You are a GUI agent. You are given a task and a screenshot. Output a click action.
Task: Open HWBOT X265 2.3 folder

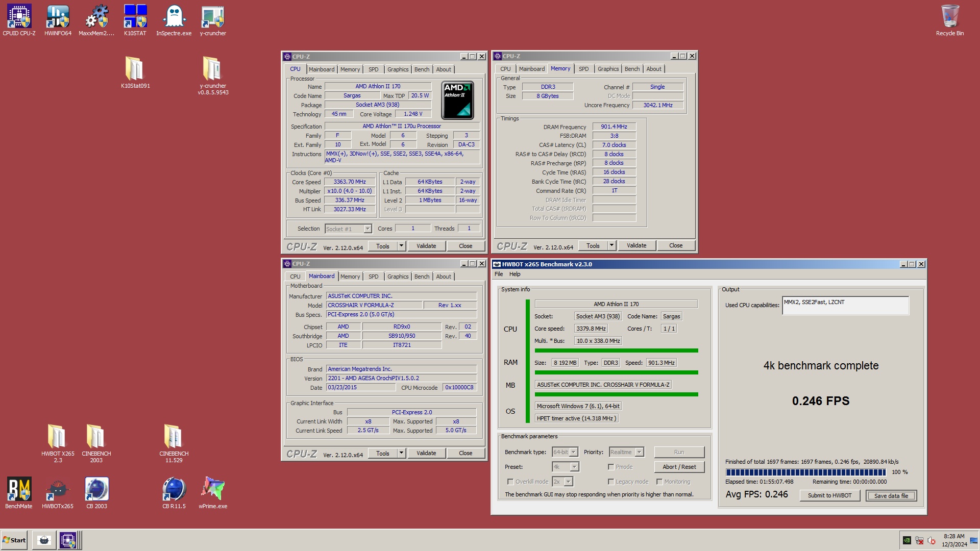58,443
